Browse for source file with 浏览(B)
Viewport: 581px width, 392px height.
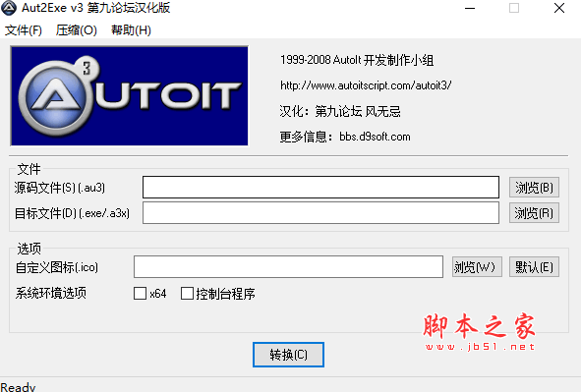[534, 188]
